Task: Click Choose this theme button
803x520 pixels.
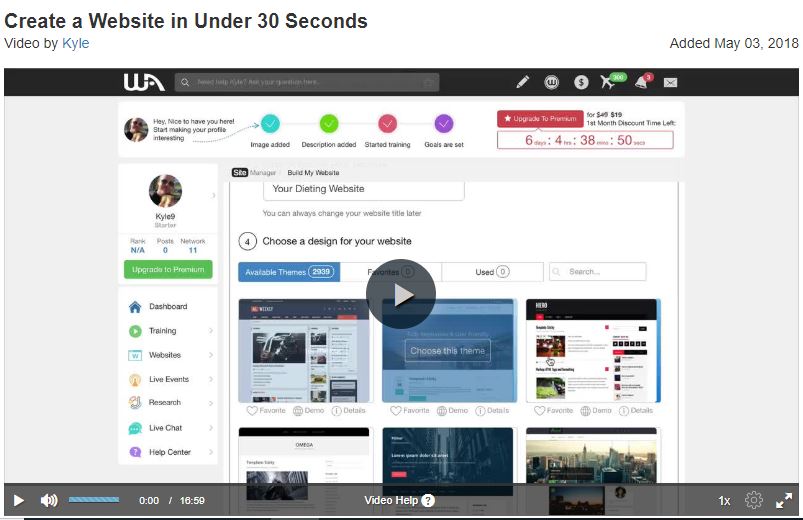Action: click(448, 351)
